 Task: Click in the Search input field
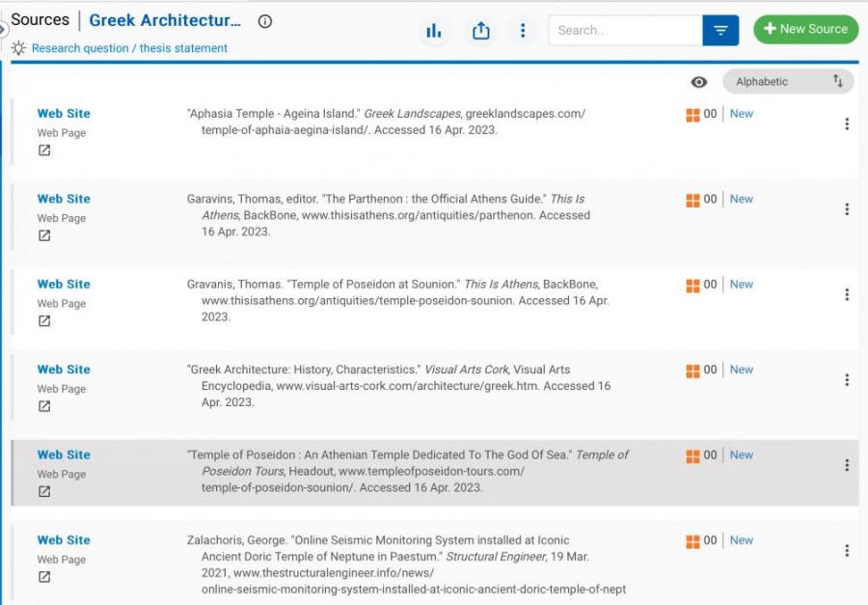pos(625,30)
